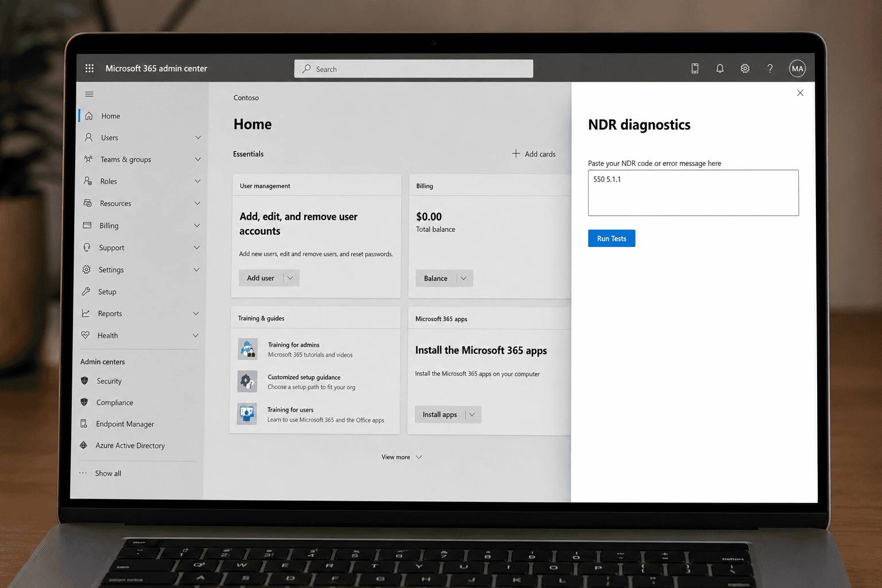
Task: Open notifications bell icon
Action: pos(720,68)
